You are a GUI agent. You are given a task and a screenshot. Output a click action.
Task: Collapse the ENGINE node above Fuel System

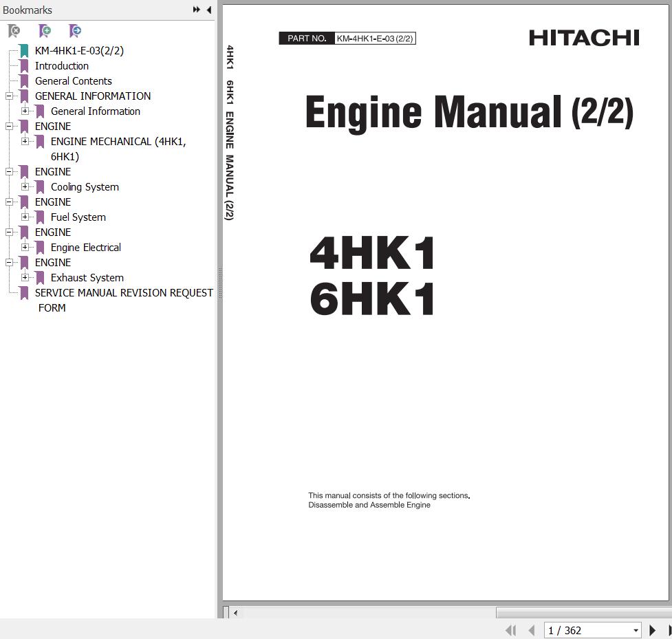pyautogui.click(x=9, y=202)
